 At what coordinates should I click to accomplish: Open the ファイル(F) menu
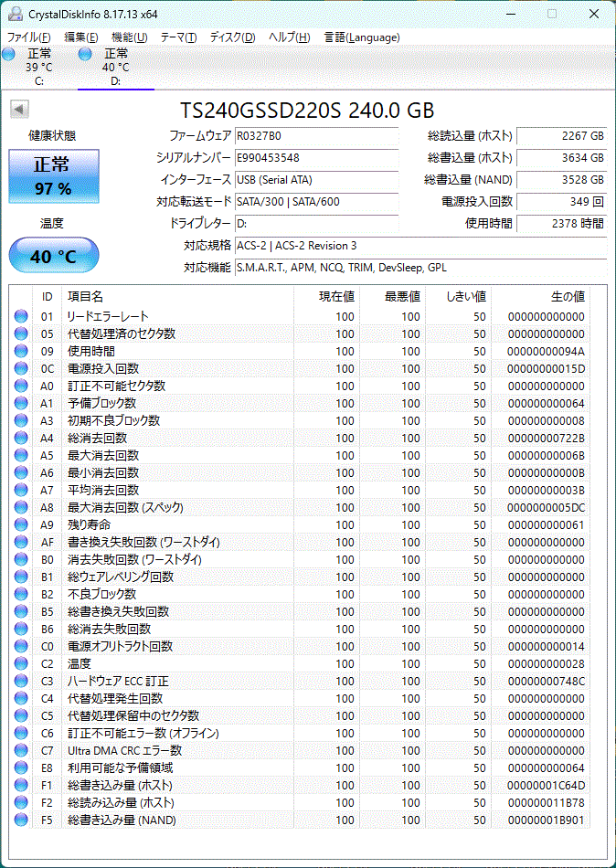pos(29,37)
